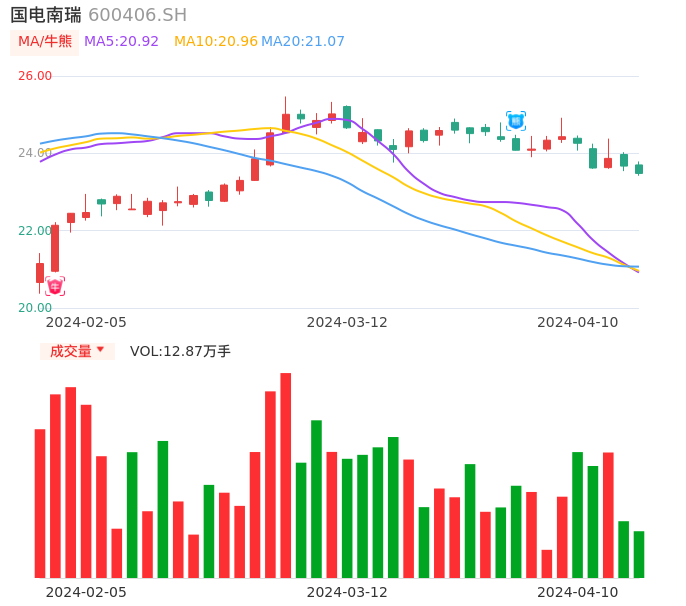Image resolution: width=686 pixels, height=606 pixels.
Task: Click the 2024-04-10 date under price chart
Action: [x=578, y=323]
